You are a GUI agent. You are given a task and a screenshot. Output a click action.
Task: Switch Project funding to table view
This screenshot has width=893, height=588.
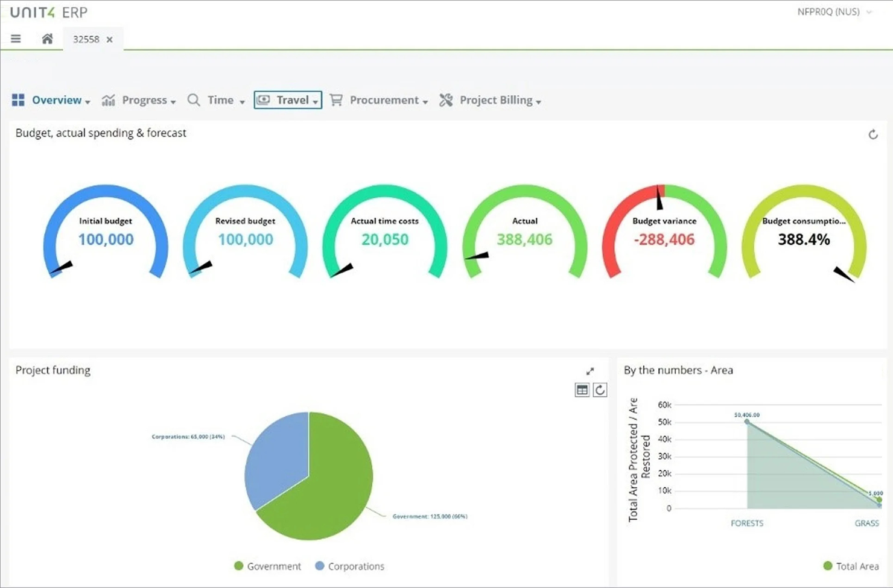582,390
